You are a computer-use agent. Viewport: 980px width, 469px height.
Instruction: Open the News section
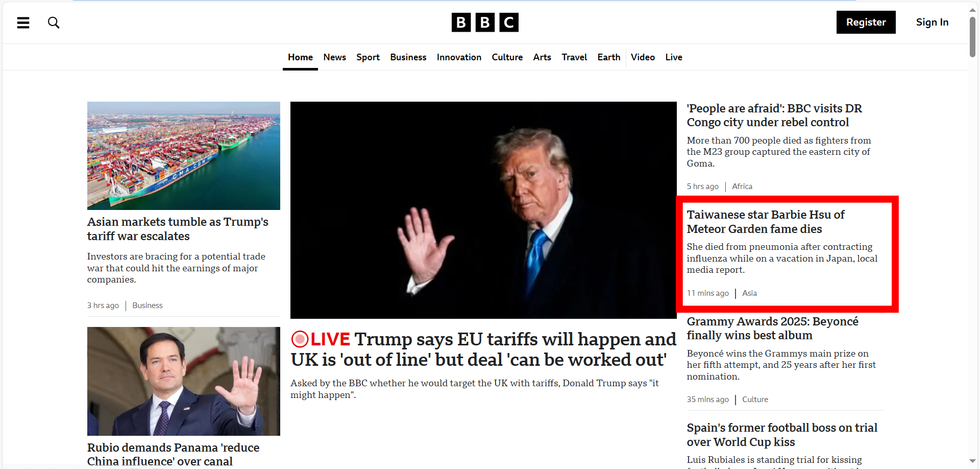pyautogui.click(x=334, y=57)
